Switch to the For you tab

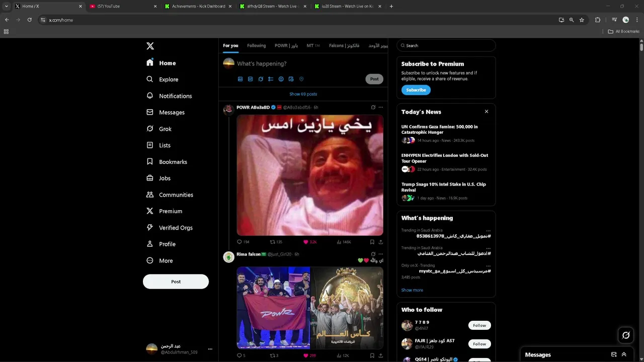[230, 46]
